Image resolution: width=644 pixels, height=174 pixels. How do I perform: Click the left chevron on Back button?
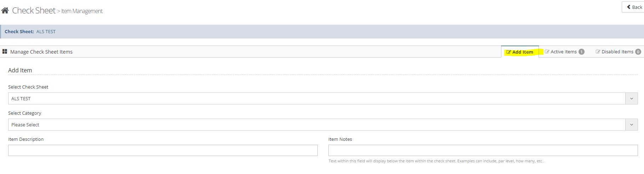[629, 7]
